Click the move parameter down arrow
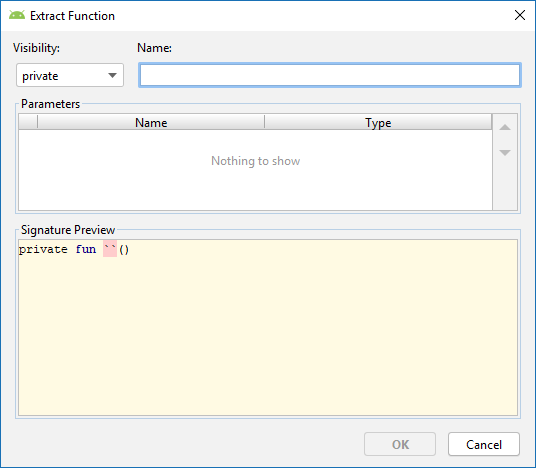 505,152
